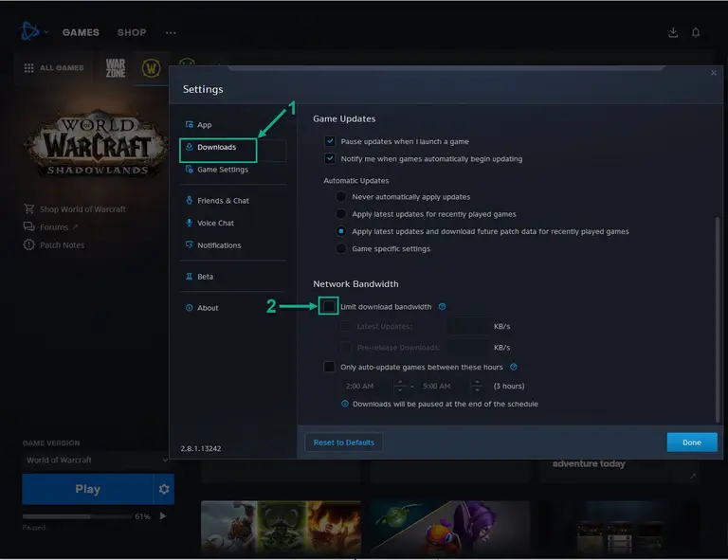The image size is (728, 560).
Task: Click the Patch Notes icon
Action: point(28,244)
